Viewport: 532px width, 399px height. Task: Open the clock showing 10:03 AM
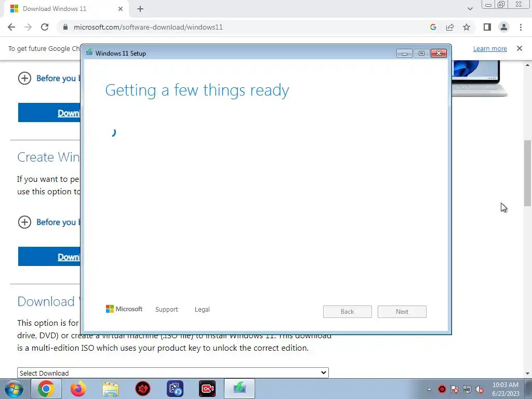pos(506,389)
